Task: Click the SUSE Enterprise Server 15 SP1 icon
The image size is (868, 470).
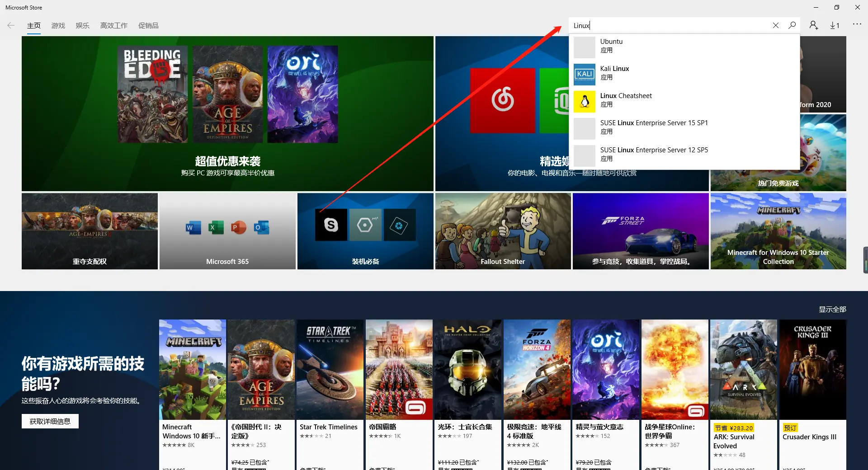Action: click(585, 128)
